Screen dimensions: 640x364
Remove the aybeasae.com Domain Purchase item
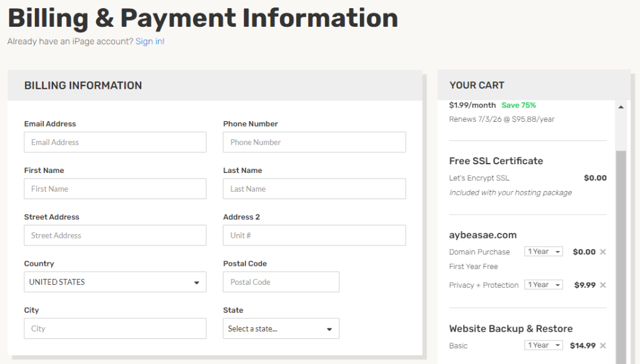click(x=603, y=252)
